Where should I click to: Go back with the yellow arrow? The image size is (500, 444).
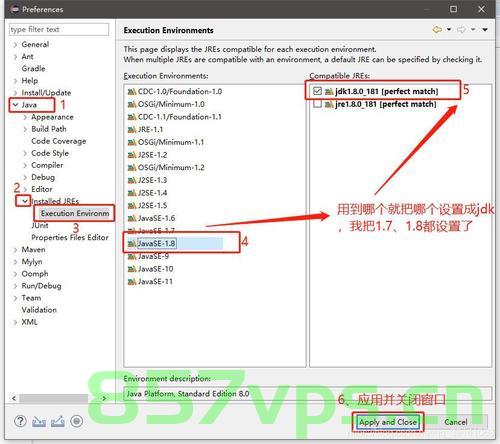point(437,30)
